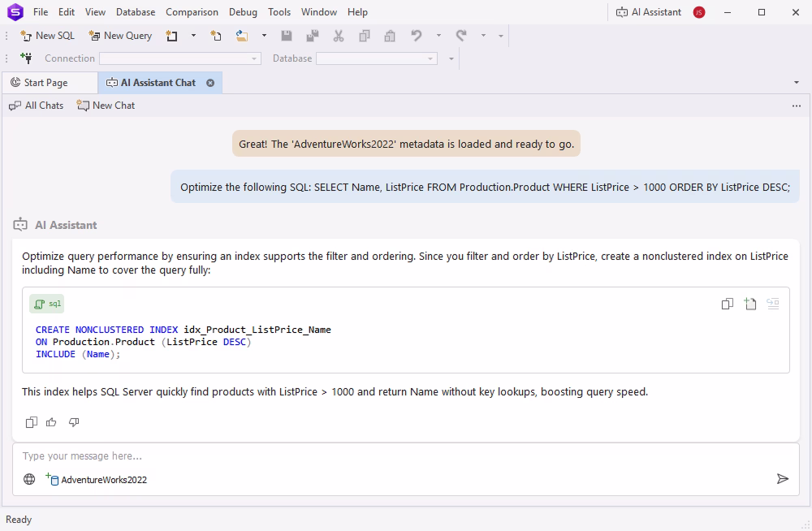
Task: Click the new file icon beside Open folder
Action: click(216, 36)
